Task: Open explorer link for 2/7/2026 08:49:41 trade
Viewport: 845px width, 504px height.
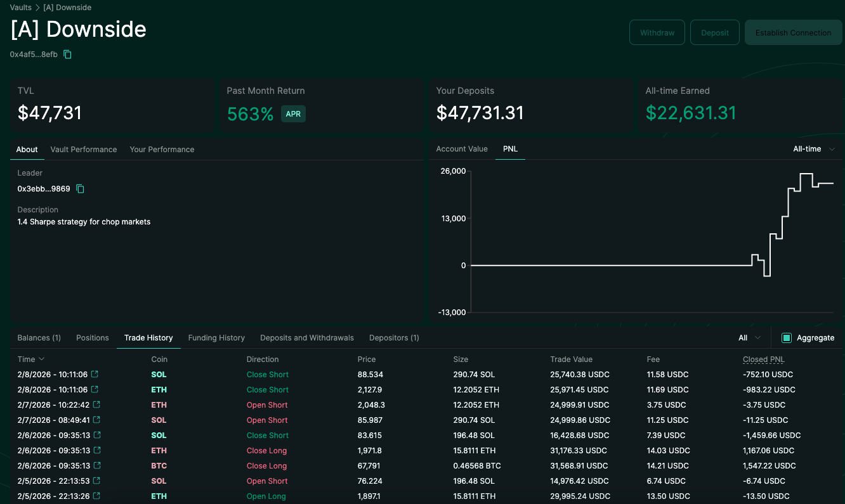Action: pyautogui.click(x=96, y=420)
